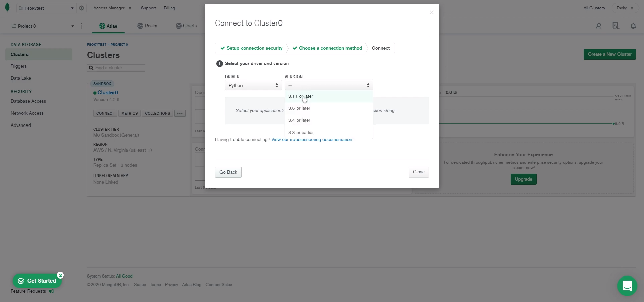644x302 pixels.
Task: Open the notifications bell
Action: (x=633, y=26)
